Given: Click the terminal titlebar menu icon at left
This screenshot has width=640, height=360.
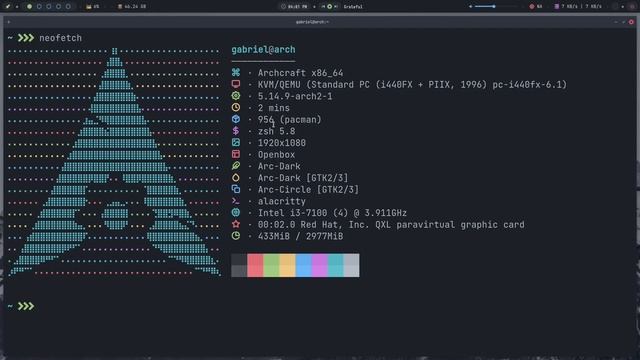Looking at the screenshot, I should click(9, 22).
